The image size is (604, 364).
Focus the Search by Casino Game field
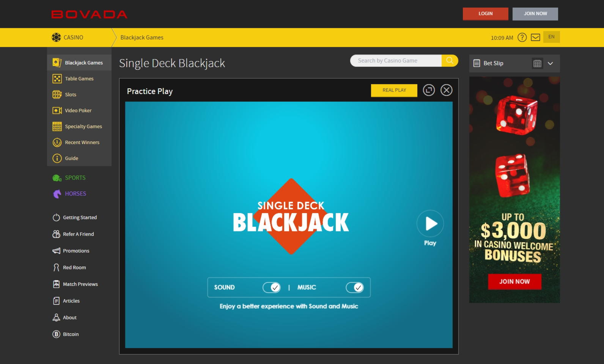pos(396,61)
